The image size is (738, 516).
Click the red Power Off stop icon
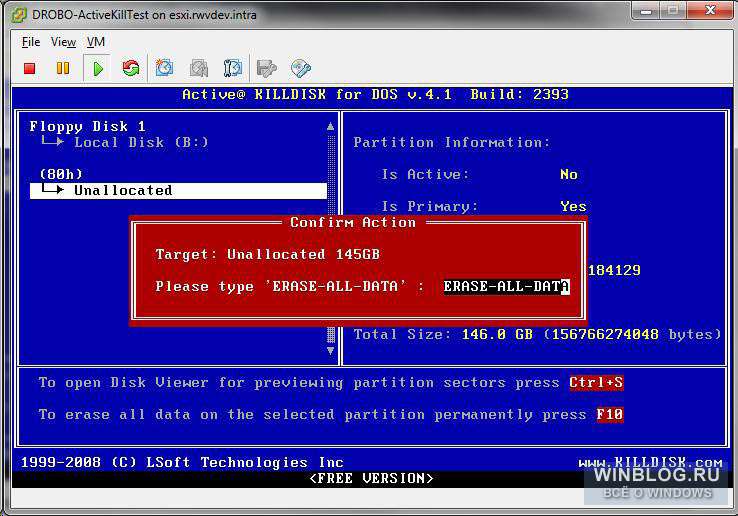tap(30, 69)
